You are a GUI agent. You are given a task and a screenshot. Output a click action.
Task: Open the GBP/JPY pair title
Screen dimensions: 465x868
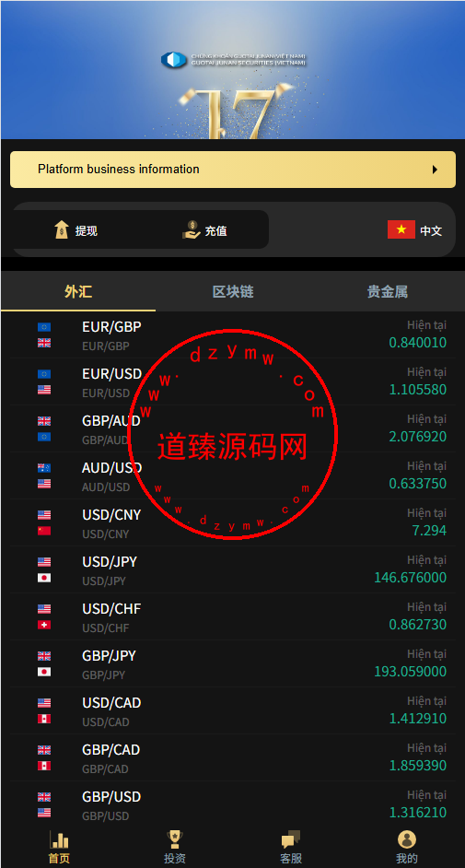(109, 657)
